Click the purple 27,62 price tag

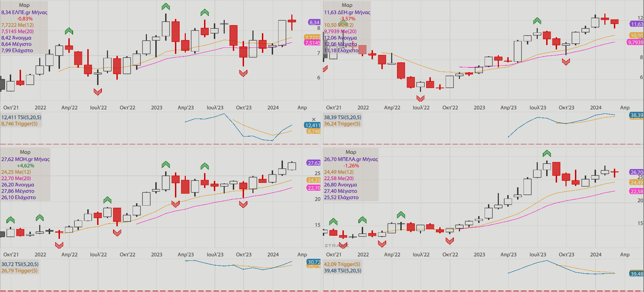[x=313, y=163]
